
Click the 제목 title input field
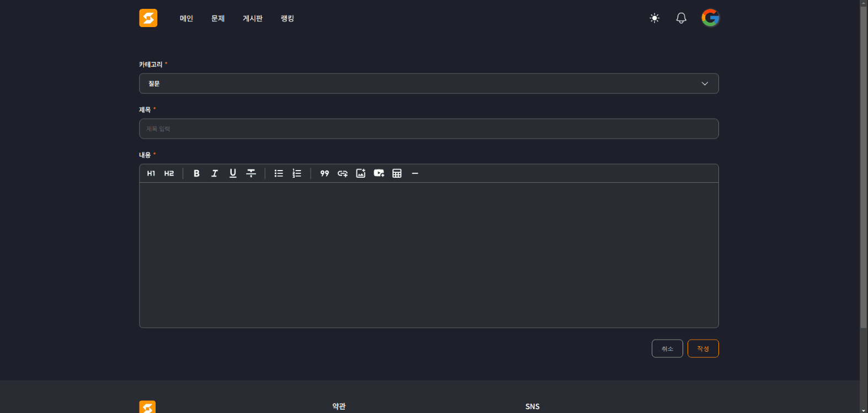pyautogui.click(x=428, y=129)
